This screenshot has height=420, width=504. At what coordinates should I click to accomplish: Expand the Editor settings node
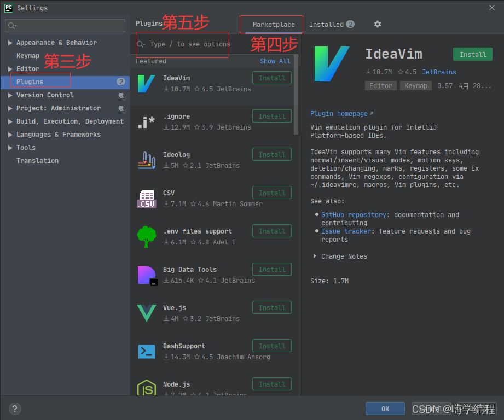[10, 69]
